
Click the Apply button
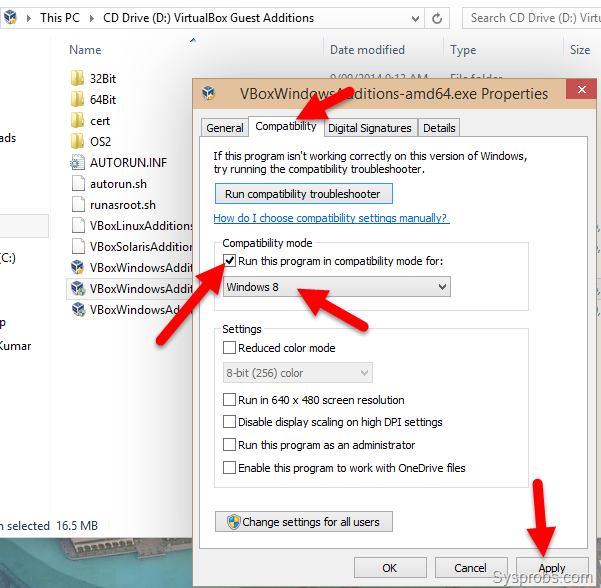[552, 568]
